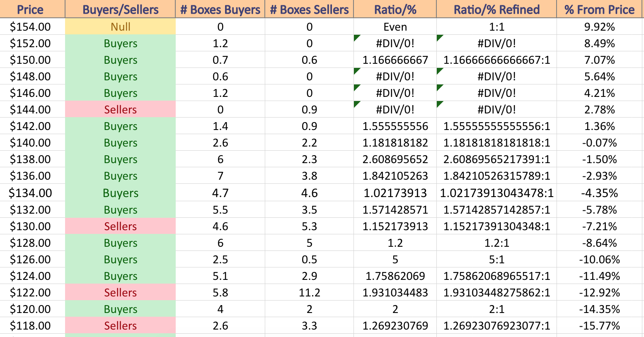Click the % From Price header
This screenshot has width=644, height=337.
(599, 9)
